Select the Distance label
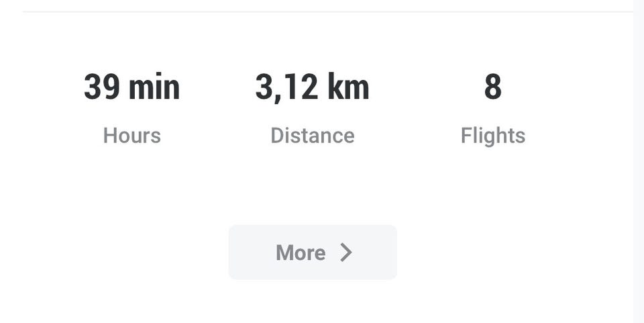The image size is (644, 323). [x=312, y=136]
